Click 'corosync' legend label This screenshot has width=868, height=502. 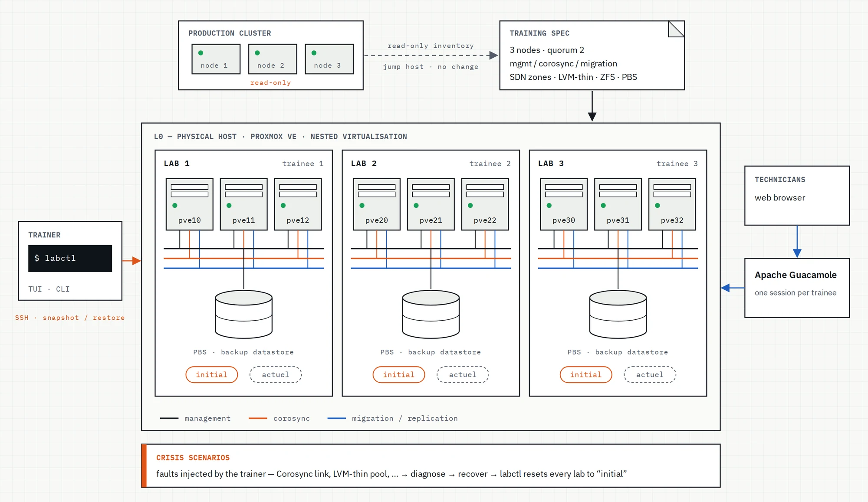point(292,419)
